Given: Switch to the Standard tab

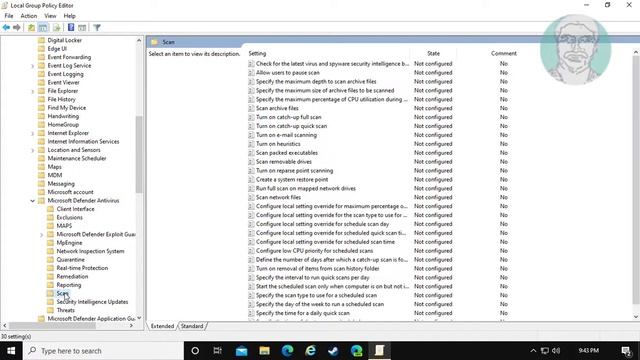Looking at the screenshot, I should point(192,326).
